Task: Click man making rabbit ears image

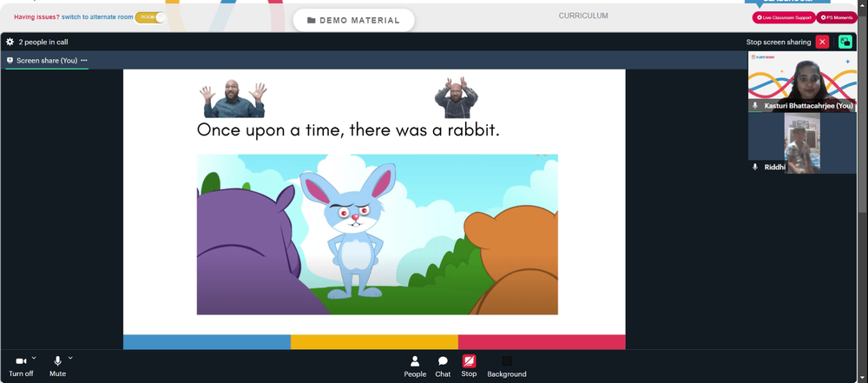Action: point(457,97)
